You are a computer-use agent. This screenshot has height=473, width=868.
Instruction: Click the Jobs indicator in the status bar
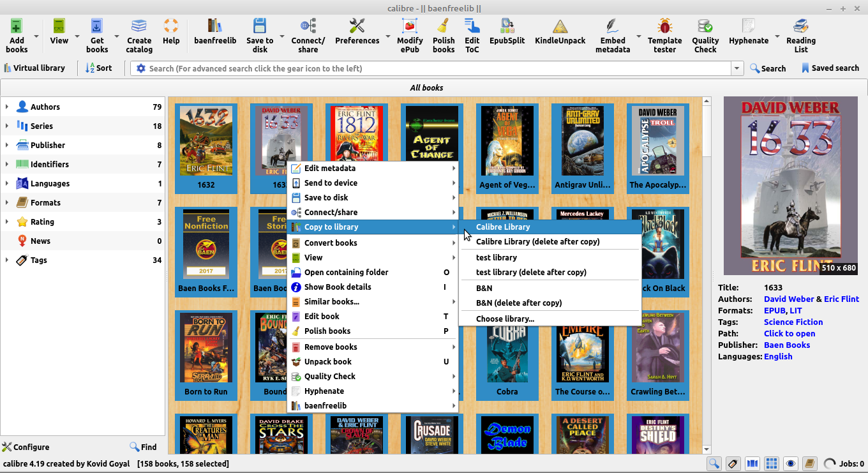[x=844, y=464]
